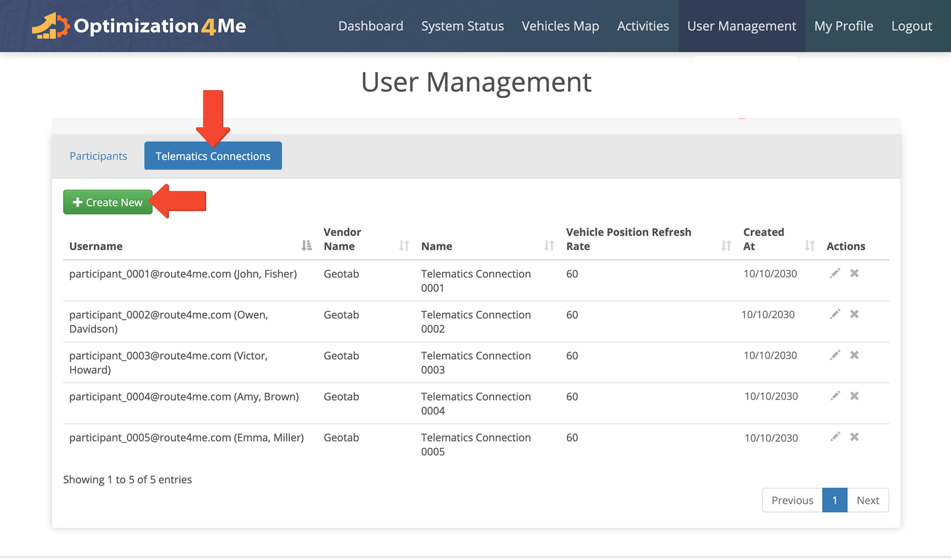This screenshot has width=951, height=560.
Task: Delete Telematics Connection 0005 row
Action: click(854, 436)
